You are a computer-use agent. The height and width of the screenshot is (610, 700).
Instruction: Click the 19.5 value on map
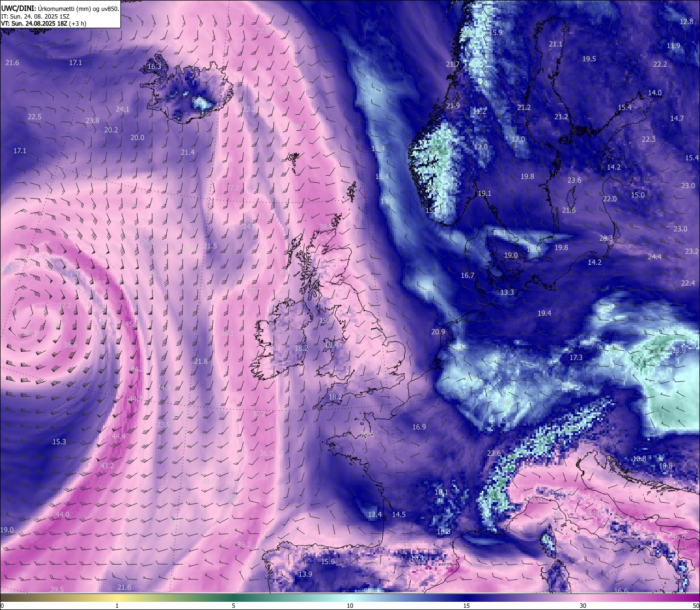click(x=589, y=59)
